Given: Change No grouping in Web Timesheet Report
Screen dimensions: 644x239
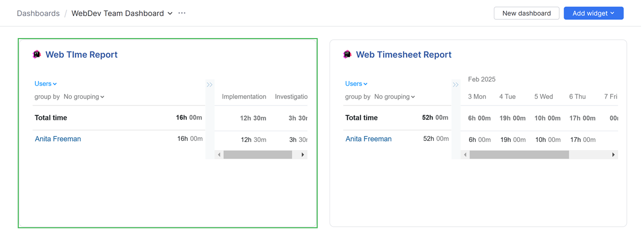Looking at the screenshot, I should pyautogui.click(x=394, y=97).
